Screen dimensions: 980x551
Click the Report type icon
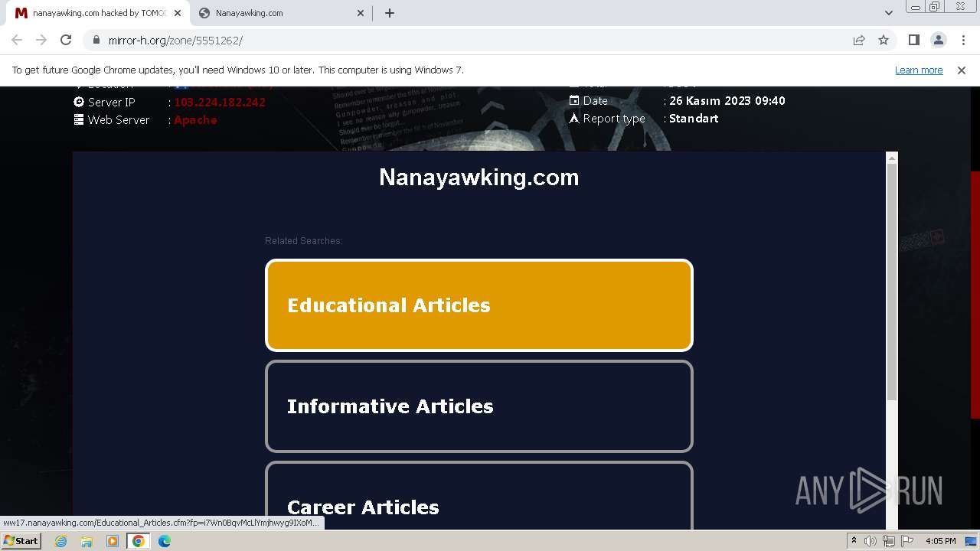pyautogui.click(x=574, y=118)
